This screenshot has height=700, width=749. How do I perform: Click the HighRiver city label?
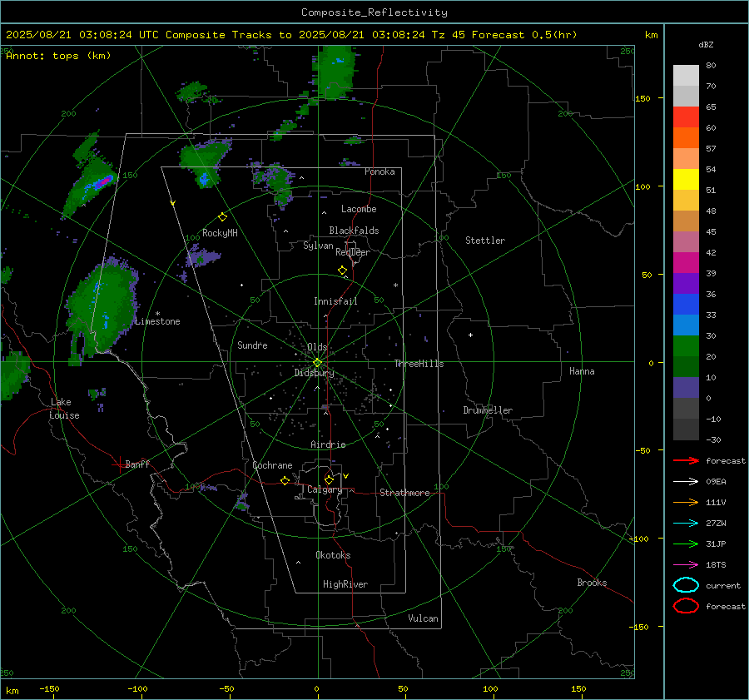[x=345, y=584]
